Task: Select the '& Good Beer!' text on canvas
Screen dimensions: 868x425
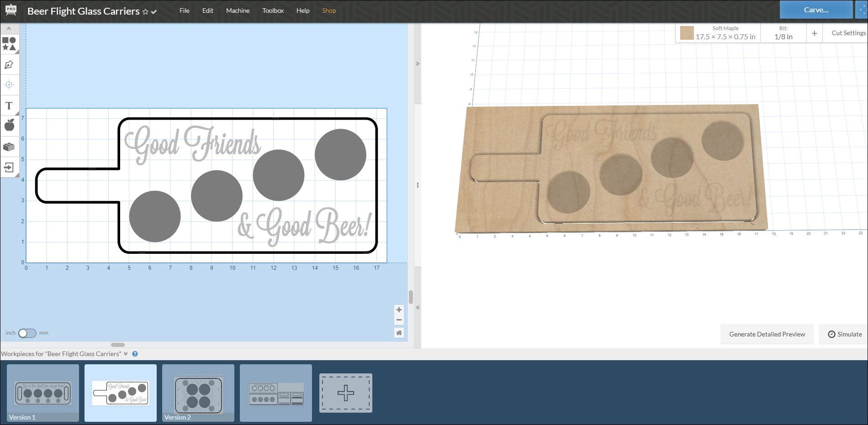Action: click(x=305, y=227)
